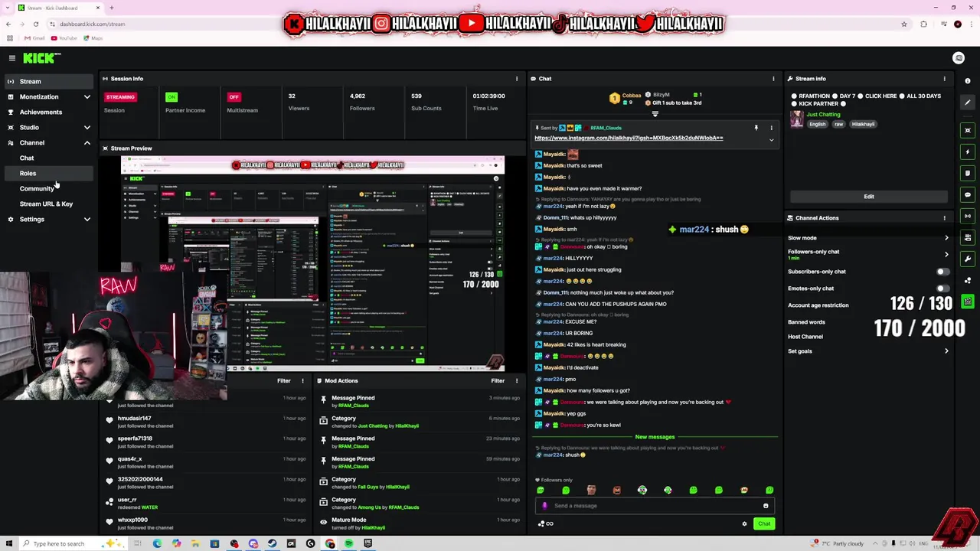Open the Session Info panel options menu
Screen dimensions: 980x551
pyautogui.click(x=517, y=79)
